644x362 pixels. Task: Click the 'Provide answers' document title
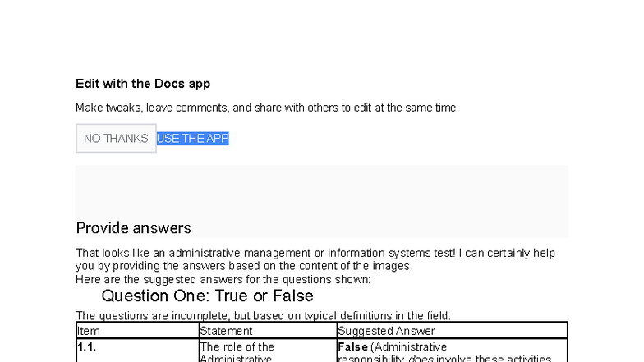(133, 228)
